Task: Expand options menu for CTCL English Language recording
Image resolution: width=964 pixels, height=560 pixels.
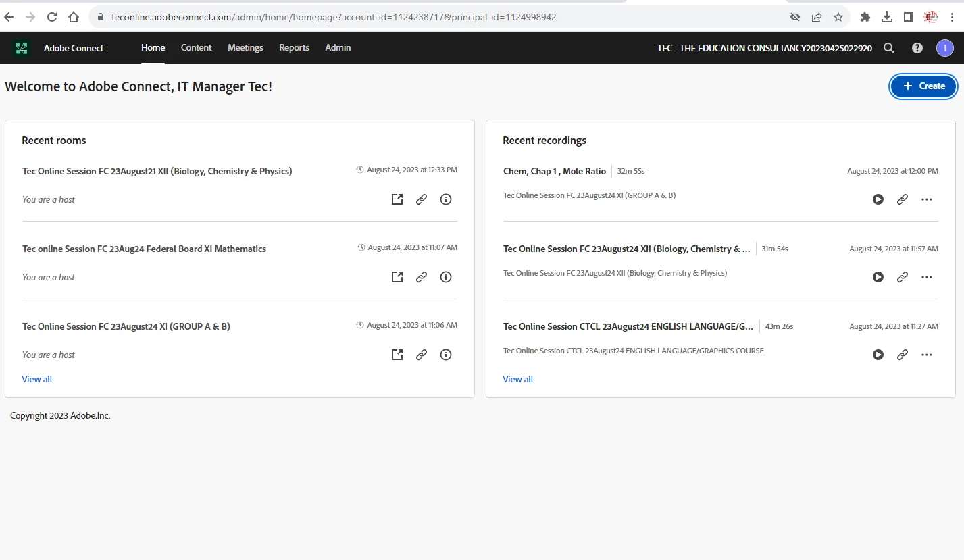Action: [x=927, y=355]
